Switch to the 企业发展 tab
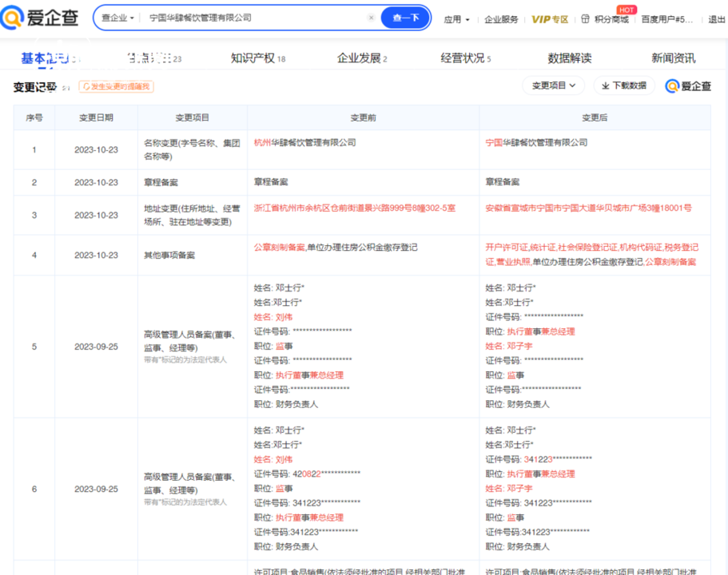Screen dimensions: 728x575 (362, 58)
